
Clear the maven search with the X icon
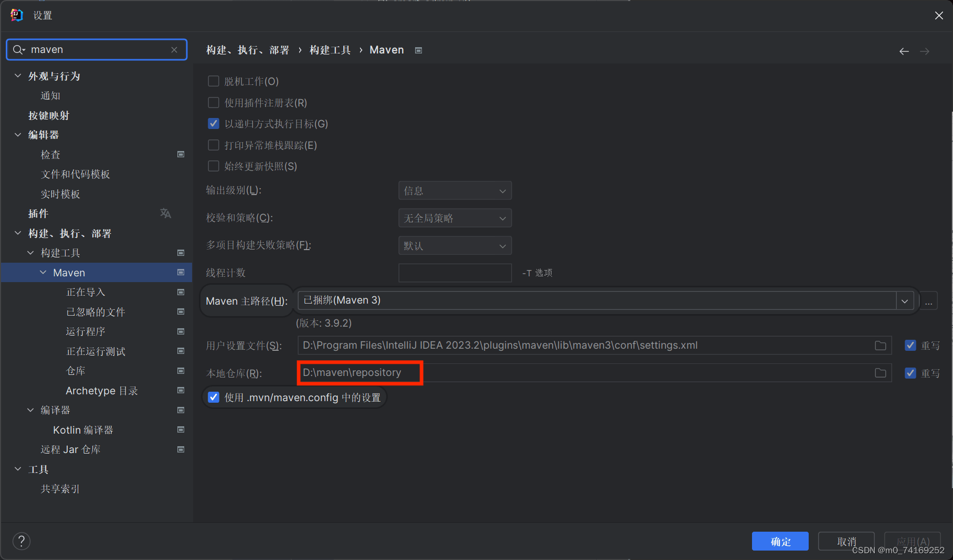click(174, 49)
